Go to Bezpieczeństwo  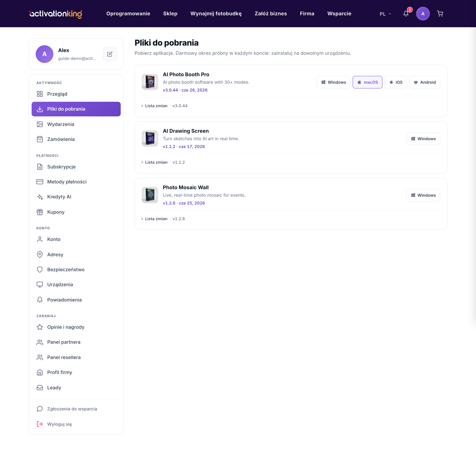[76, 270]
